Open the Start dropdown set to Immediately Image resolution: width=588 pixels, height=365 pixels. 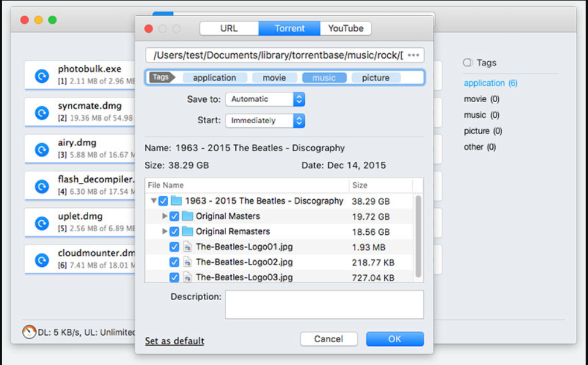pyautogui.click(x=265, y=121)
